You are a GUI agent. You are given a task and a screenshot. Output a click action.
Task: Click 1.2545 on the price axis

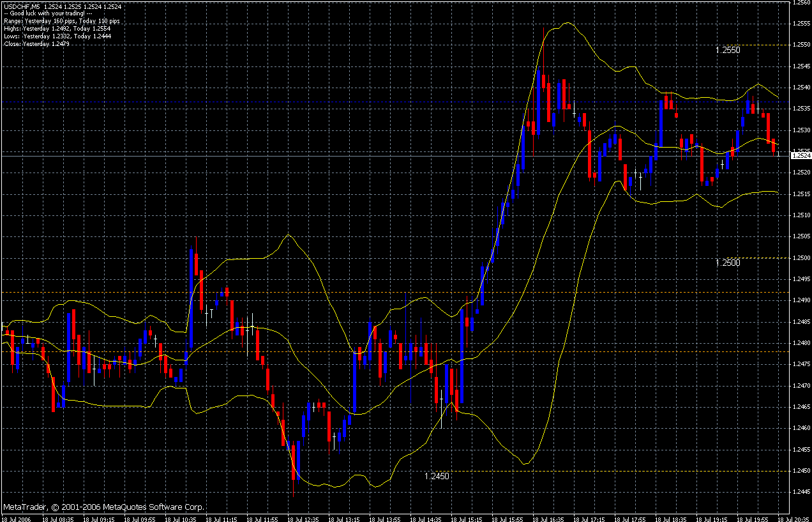point(802,66)
